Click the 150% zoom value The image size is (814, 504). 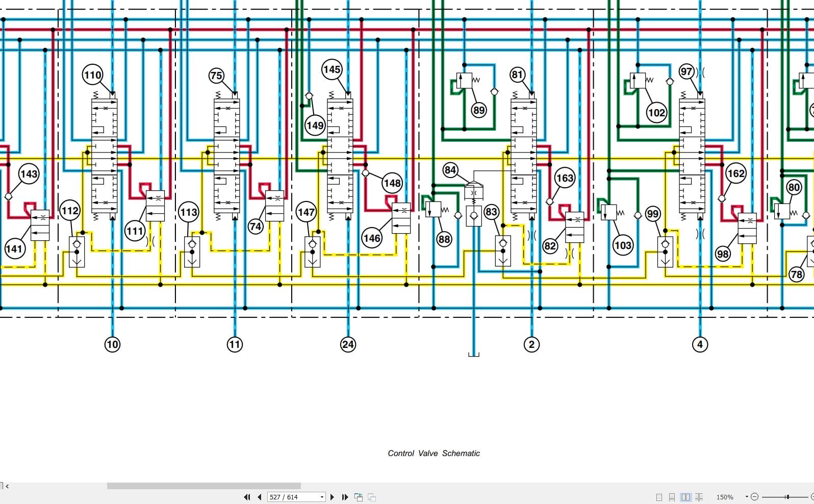725,497
